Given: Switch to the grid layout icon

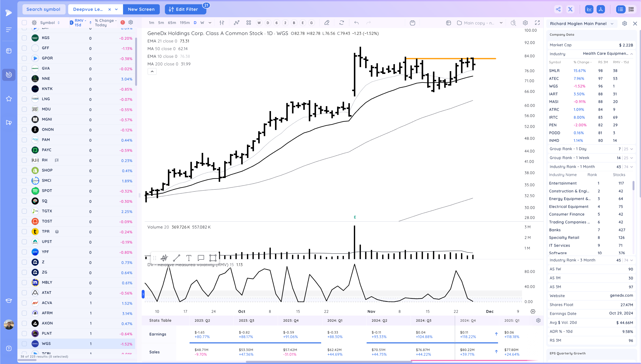Looking at the screenshot, I should 631,9.
